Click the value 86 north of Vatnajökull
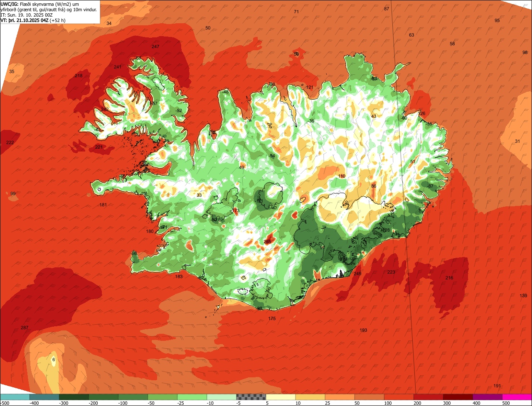 374,186
